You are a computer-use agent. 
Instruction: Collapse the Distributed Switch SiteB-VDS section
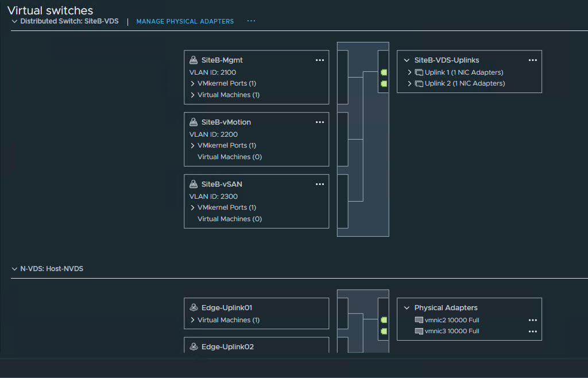(14, 21)
